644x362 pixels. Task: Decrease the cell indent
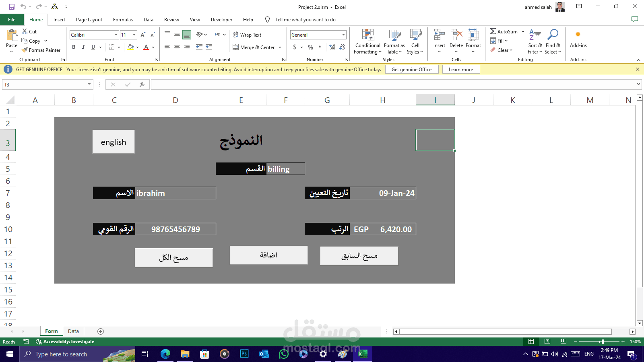click(x=199, y=47)
